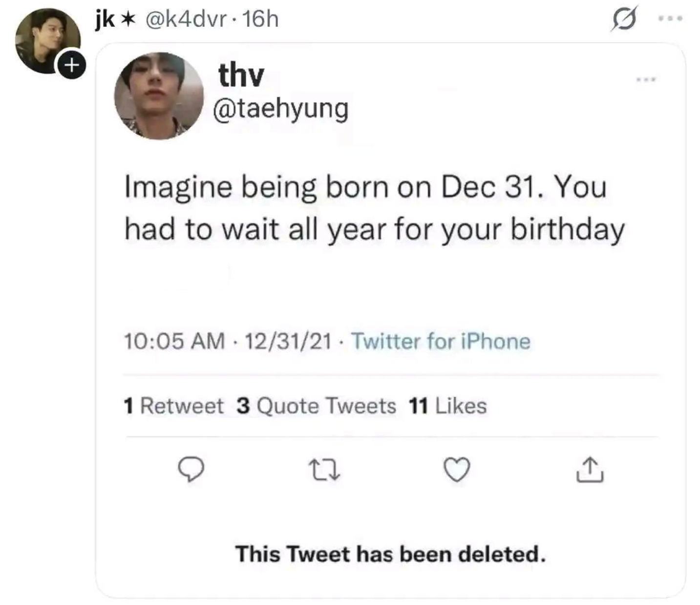Open thv's profile picture
Image resolution: width=700 pixels, height=605 pixels.
[x=158, y=96]
